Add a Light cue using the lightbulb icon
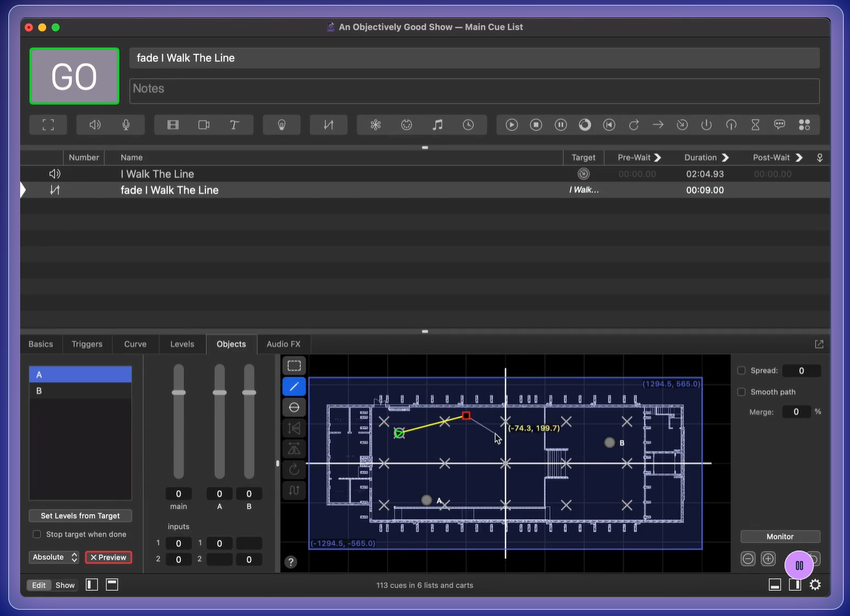Viewport: 850px width, 616px height. coord(282,125)
